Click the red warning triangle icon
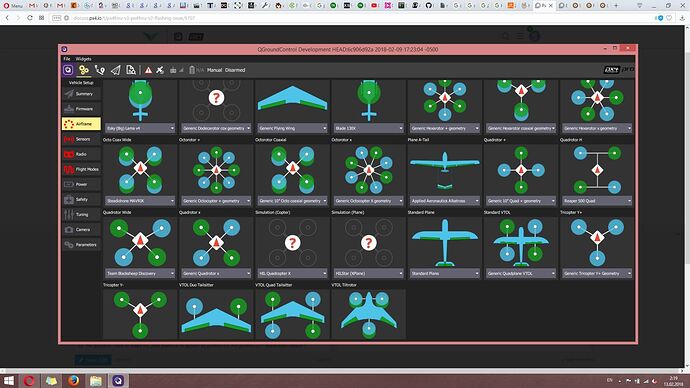The image size is (690, 388). (x=148, y=70)
